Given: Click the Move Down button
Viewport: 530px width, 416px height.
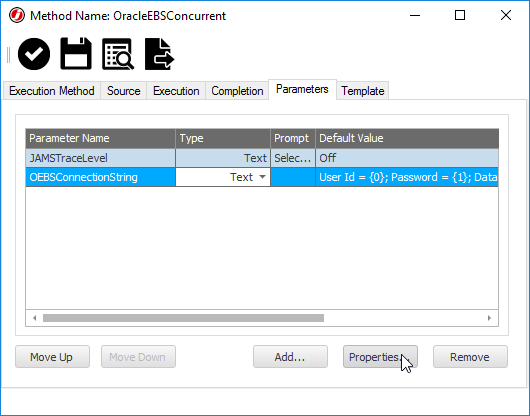Looking at the screenshot, I should click(138, 357).
